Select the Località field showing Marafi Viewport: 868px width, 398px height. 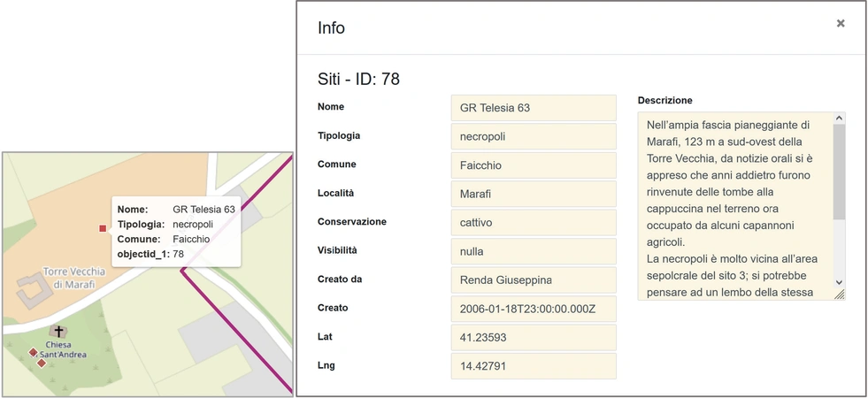533,194
